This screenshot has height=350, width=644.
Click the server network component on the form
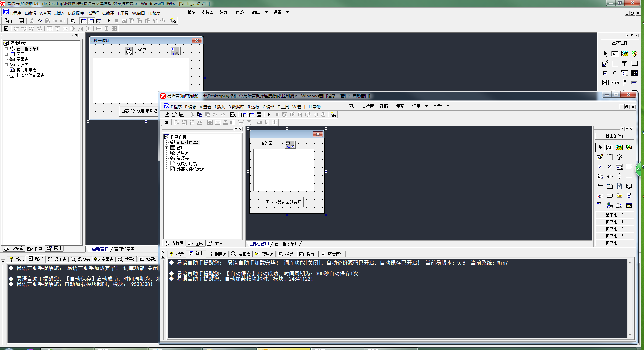pos(290,144)
